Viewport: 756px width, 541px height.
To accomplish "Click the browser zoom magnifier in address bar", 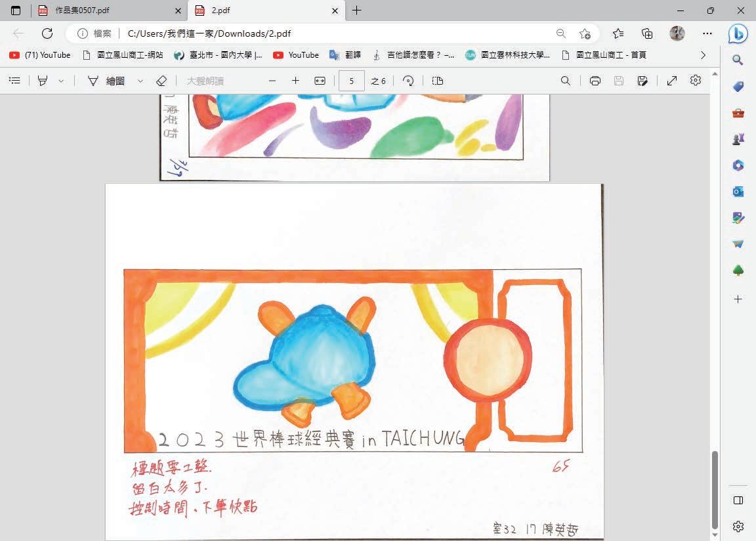I will click(x=560, y=33).
